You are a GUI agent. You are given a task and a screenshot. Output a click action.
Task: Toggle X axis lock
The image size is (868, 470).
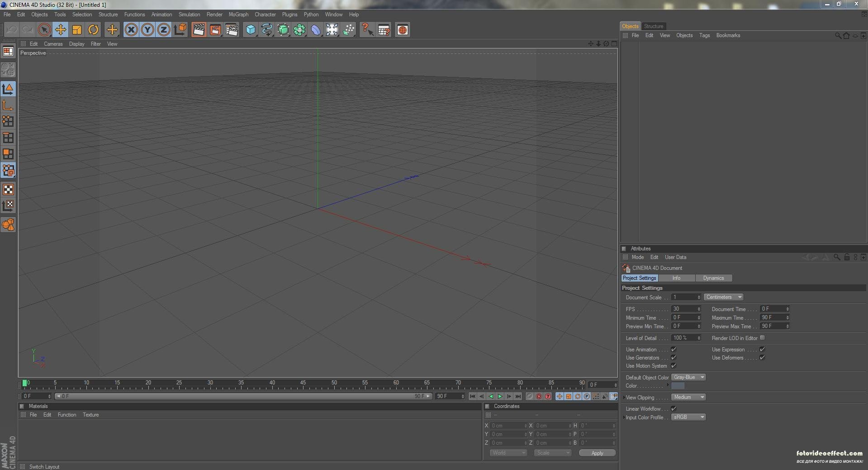click(131, 30)
